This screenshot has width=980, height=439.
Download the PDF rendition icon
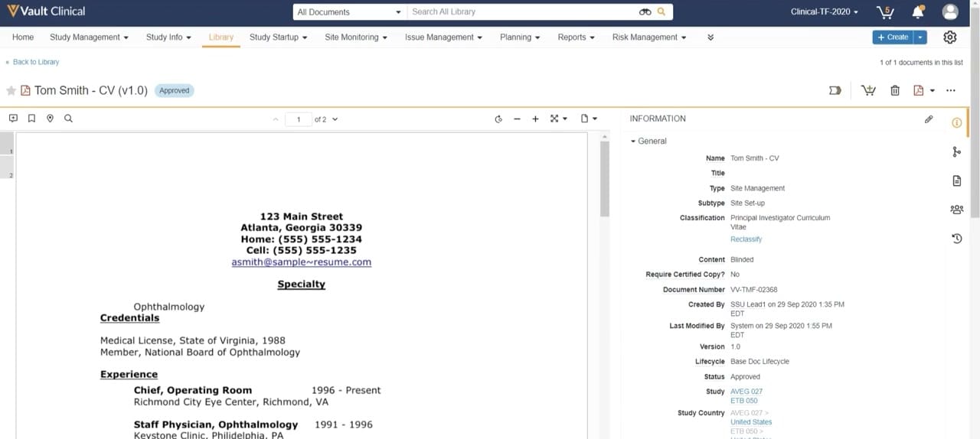pos(919,90)
